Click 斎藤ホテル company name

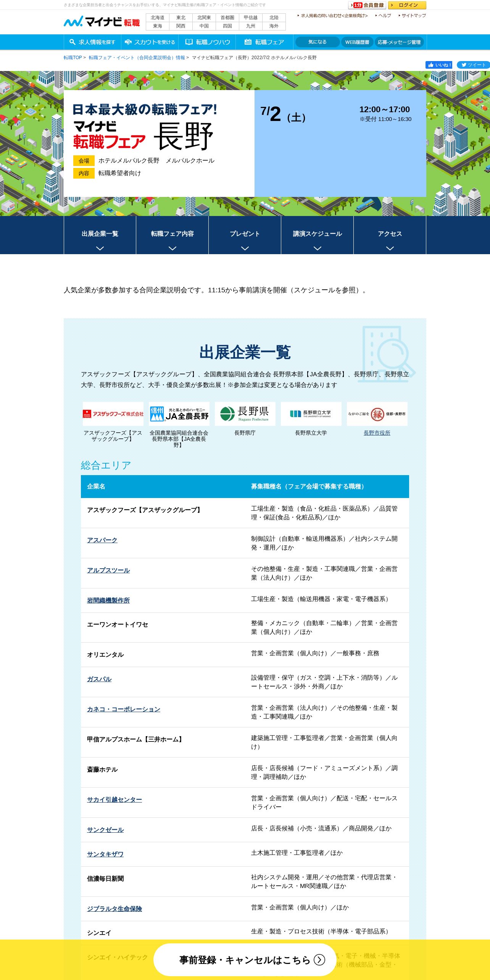(x=102, y=769)
